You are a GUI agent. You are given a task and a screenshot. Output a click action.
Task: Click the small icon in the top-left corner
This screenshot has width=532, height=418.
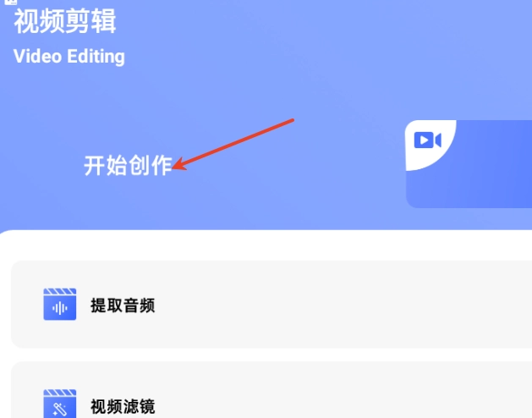(10, 2)
